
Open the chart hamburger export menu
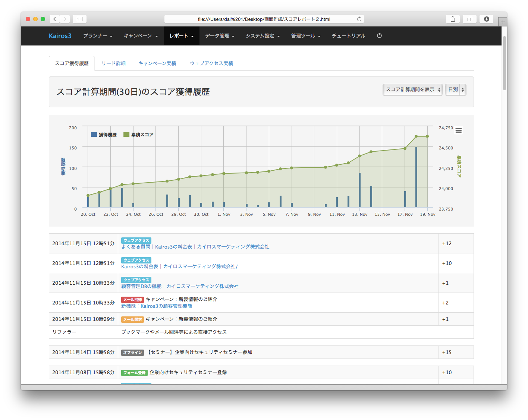[x=459, y=130]
